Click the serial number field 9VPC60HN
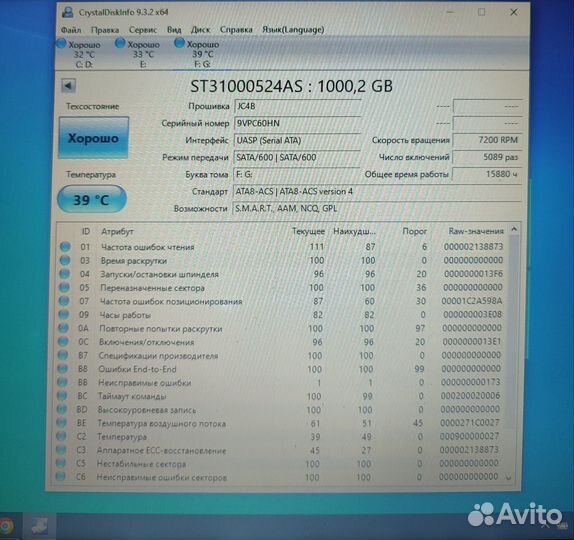Viewport: 574px width, 540px height. pyautogui.click(x=297, y=123)
